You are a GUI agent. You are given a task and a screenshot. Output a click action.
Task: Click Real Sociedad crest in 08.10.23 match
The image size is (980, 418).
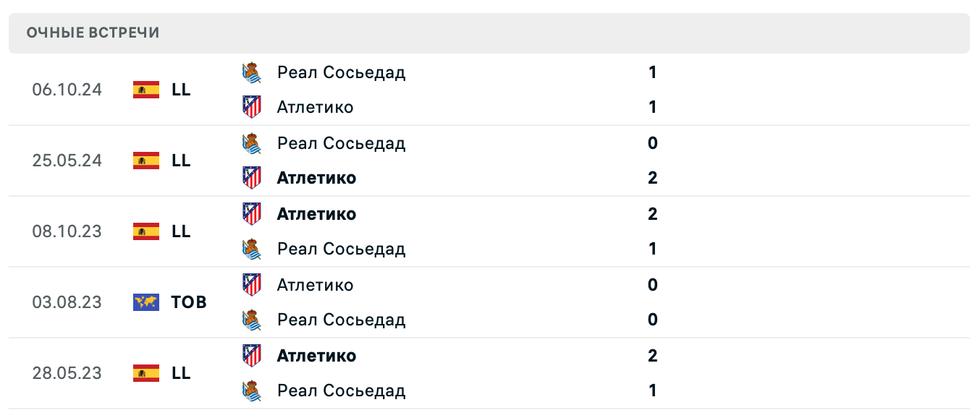[251, 249]
